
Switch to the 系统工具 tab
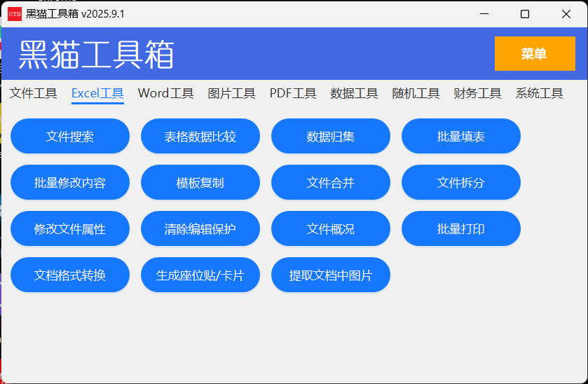tap(539, 93)
